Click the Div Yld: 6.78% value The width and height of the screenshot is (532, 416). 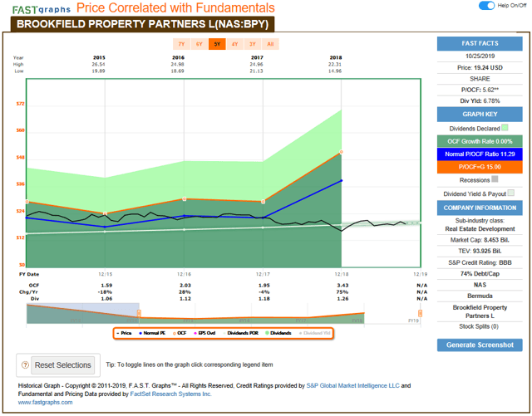coord(480,100)
